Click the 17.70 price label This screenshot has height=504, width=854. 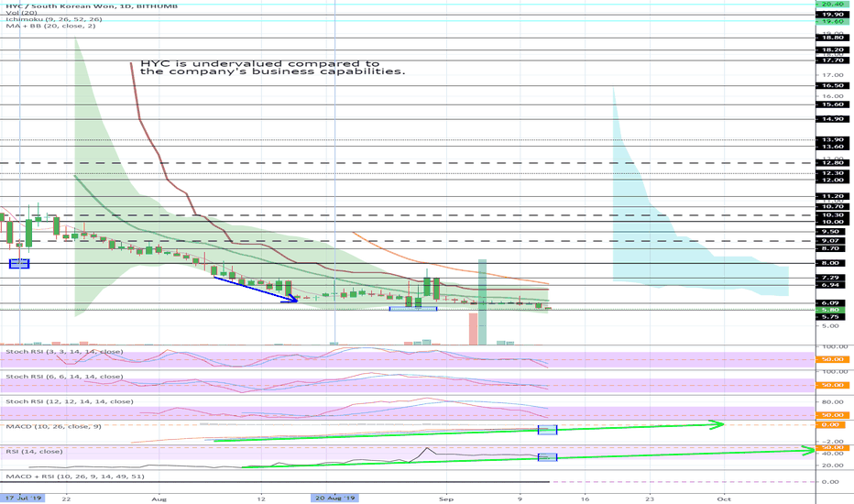tap(832, 61)
